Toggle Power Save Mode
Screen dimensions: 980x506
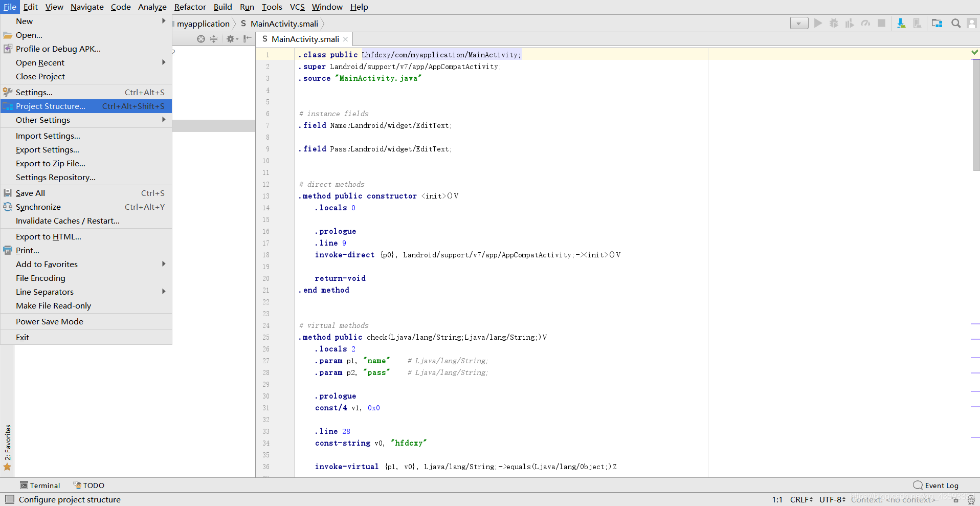[86, 321]
